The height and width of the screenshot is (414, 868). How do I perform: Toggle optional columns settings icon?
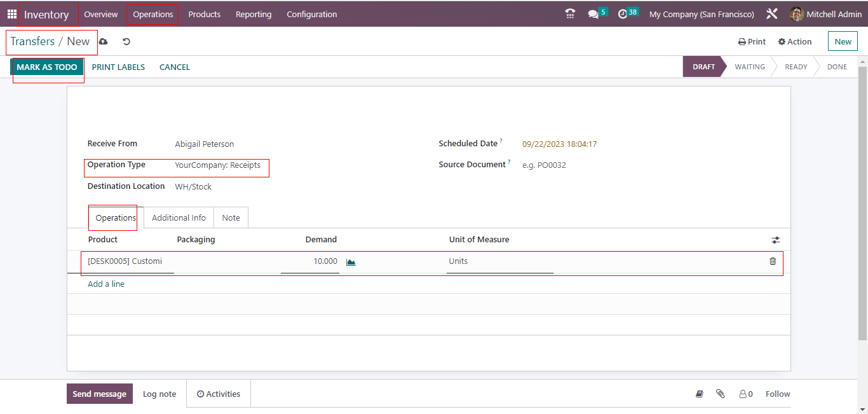point(775,240)
